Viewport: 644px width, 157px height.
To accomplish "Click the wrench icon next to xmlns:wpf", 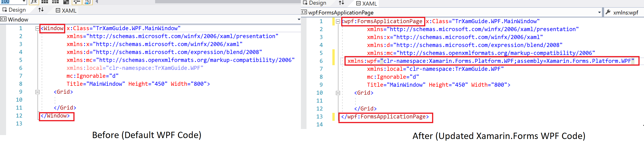I will pos(608,12).
